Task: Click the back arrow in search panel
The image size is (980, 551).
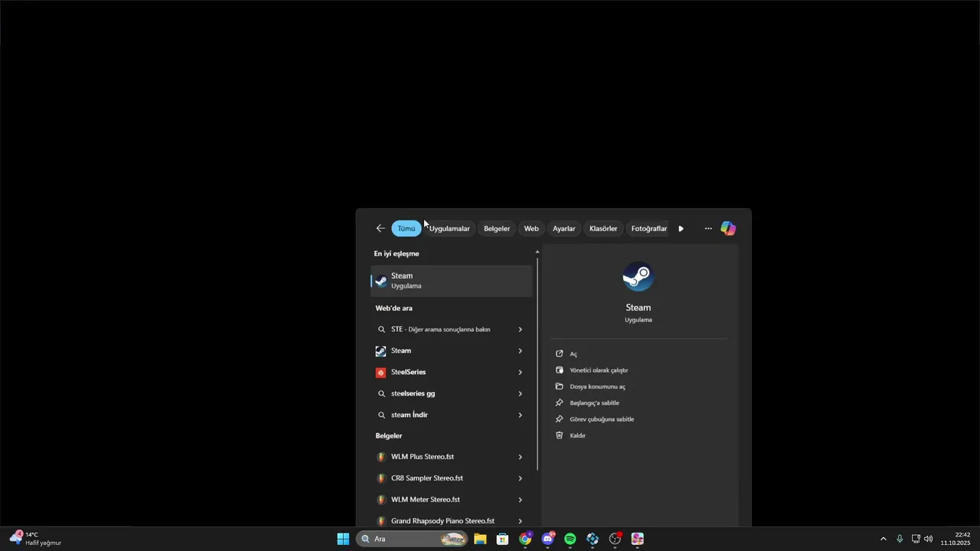Action: (381, 229)
